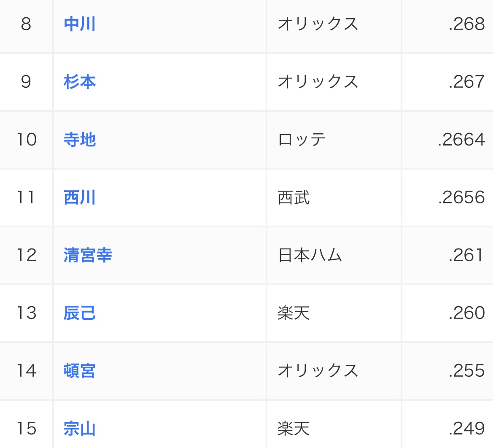Click the 西川 player link
The image size is (493, 448).
(x=80, y=197)
